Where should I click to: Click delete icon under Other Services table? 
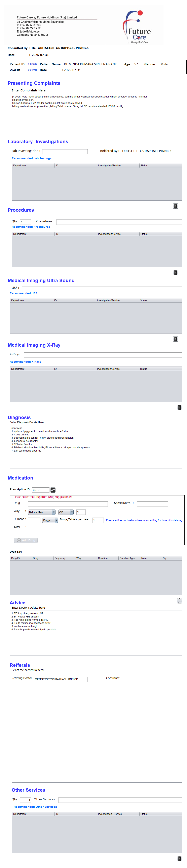click(179, 858)
